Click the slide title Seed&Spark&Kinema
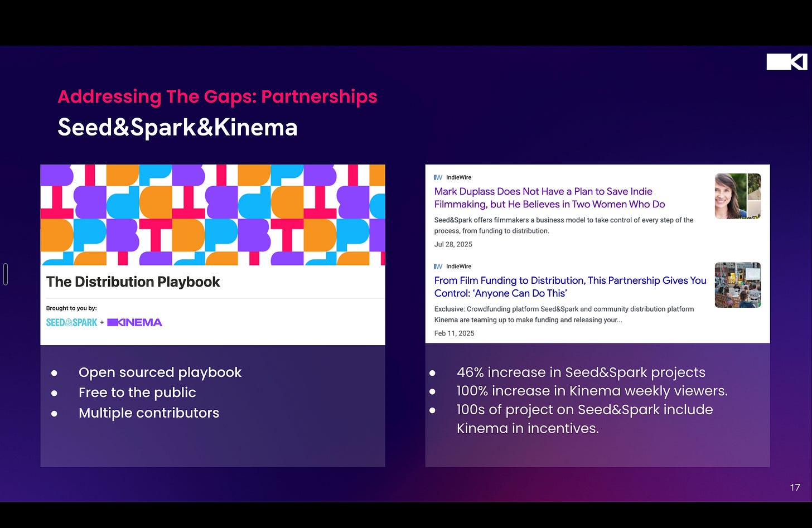This screenshot has width=812, height=528. point(177,127)
